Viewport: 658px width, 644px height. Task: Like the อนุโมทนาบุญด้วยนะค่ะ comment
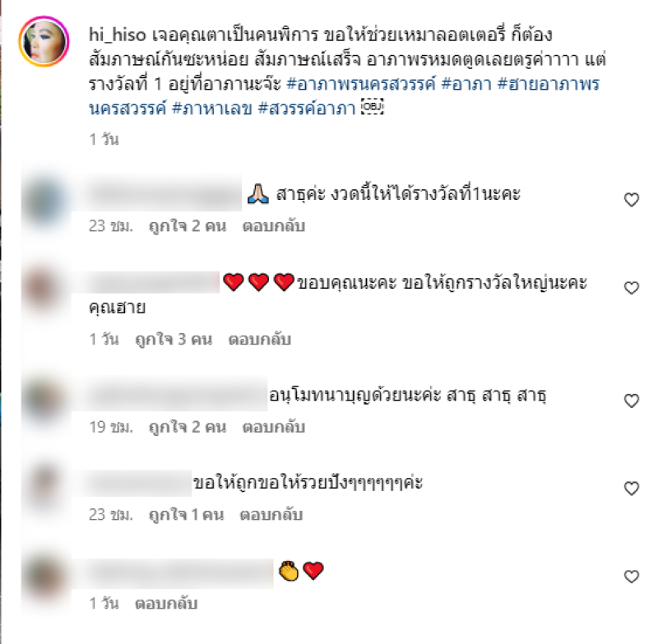pos(631,401)
